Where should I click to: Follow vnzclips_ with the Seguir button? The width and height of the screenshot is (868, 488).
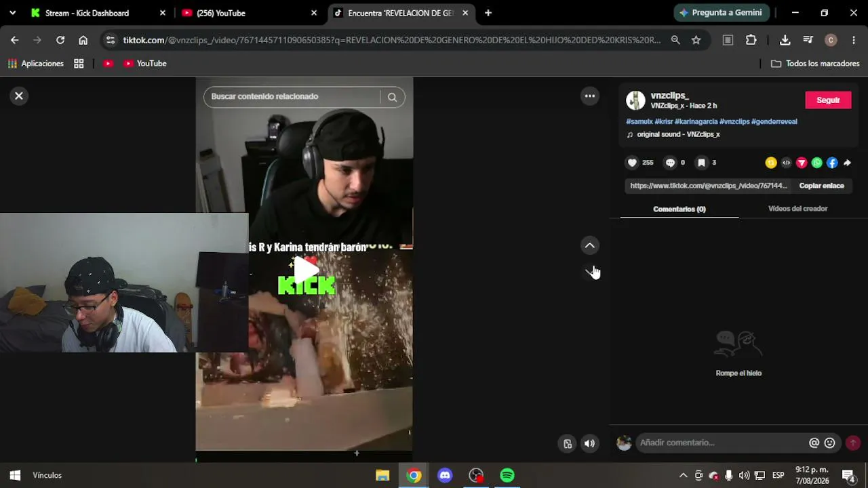click(x=828, y=100)
